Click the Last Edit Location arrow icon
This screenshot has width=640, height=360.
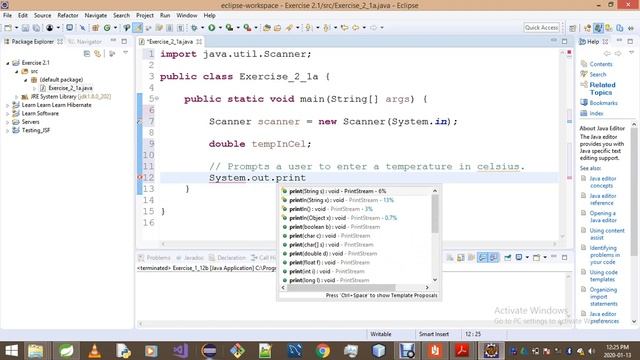(344, 28)
